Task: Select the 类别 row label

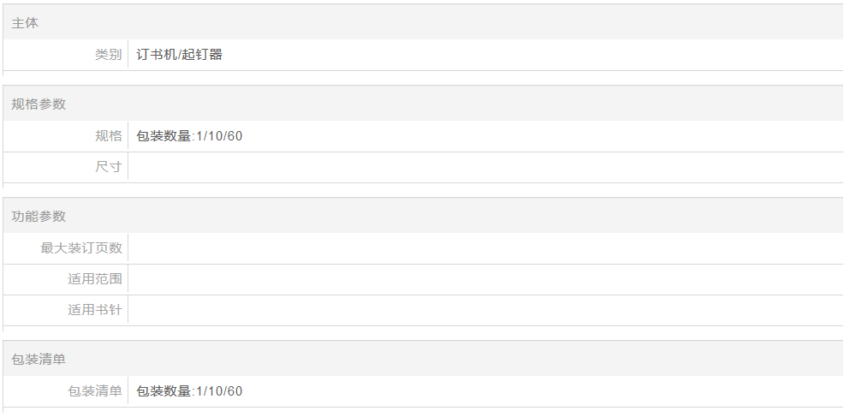Action: pyautogui.click(x=108, y=55)
